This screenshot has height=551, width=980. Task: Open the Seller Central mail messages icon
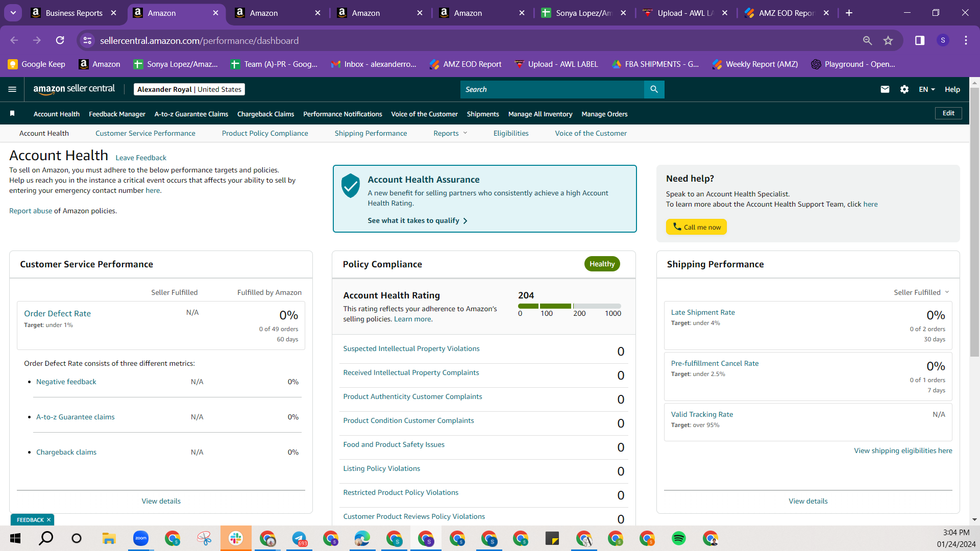pyautogui.click(x=885, y=89)
